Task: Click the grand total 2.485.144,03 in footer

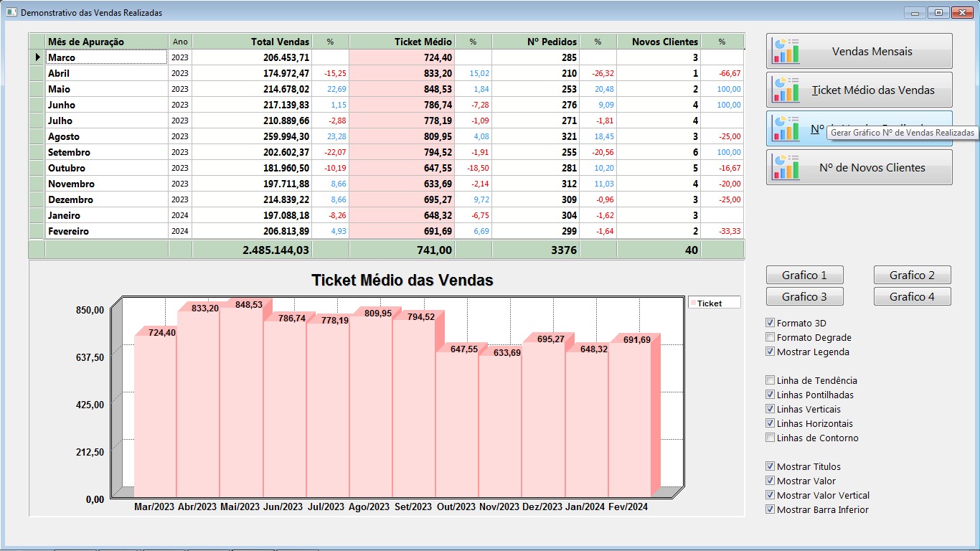Action: coord(252,250)
